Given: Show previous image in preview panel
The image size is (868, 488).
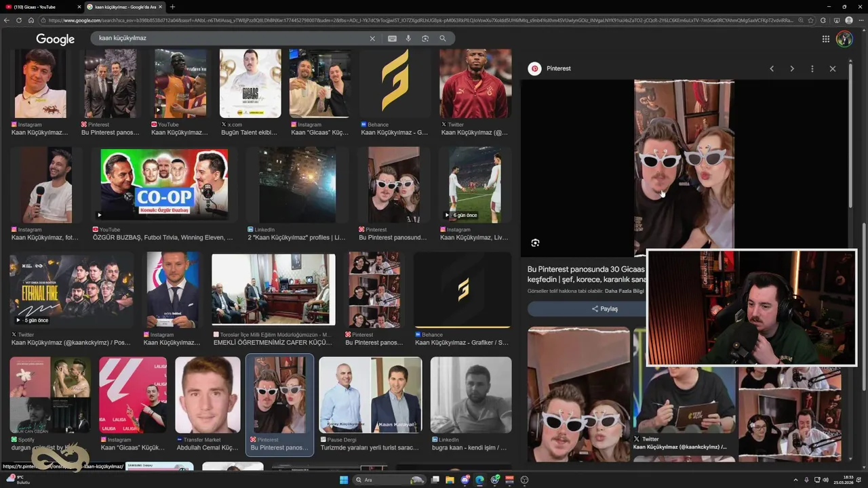Looking at the screenshot, I should pos(771,68).
